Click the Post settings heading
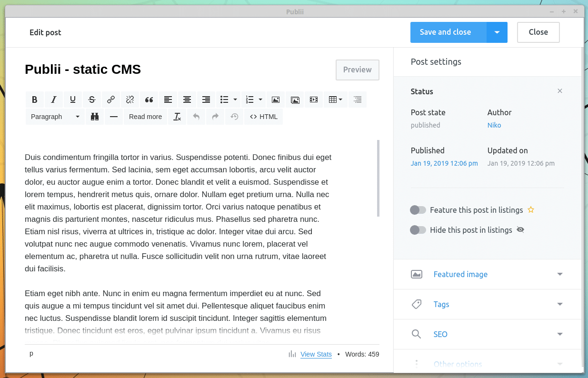588x378 pixels. point(436,62)
